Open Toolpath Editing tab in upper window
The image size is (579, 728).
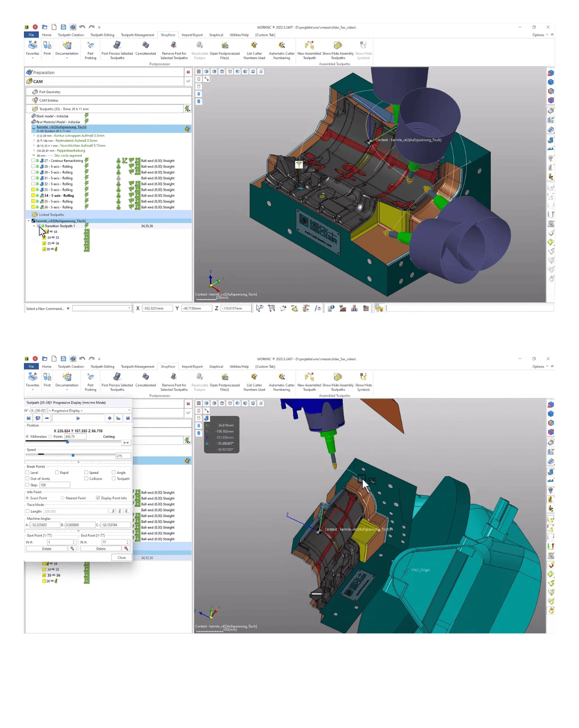(x=102, y=35)
